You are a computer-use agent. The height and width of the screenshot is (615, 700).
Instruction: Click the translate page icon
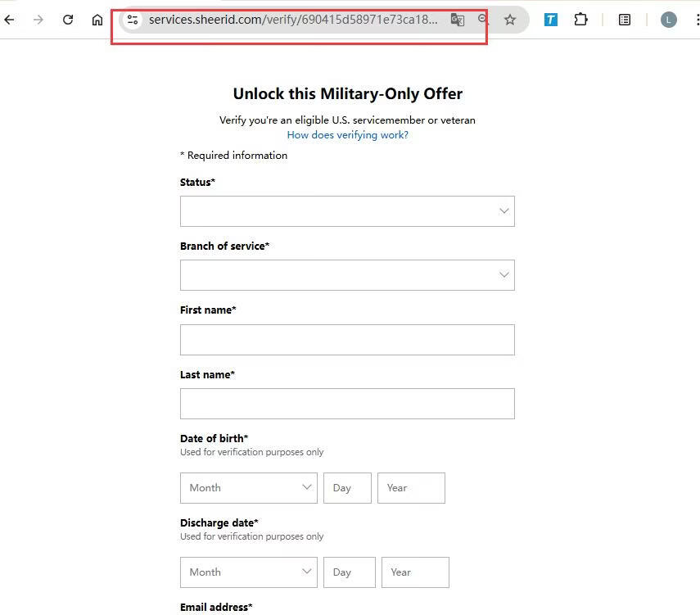click(458, 20)
